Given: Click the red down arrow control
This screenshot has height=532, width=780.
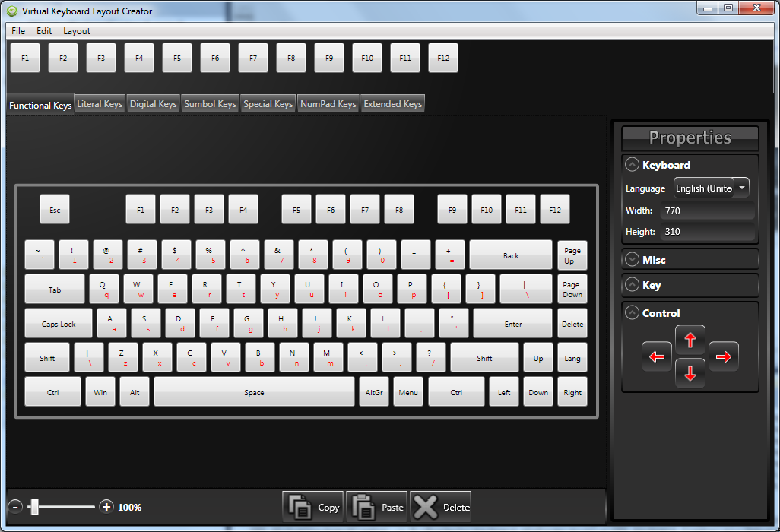Looking at the screenshot, I should (x=690, y=373).
